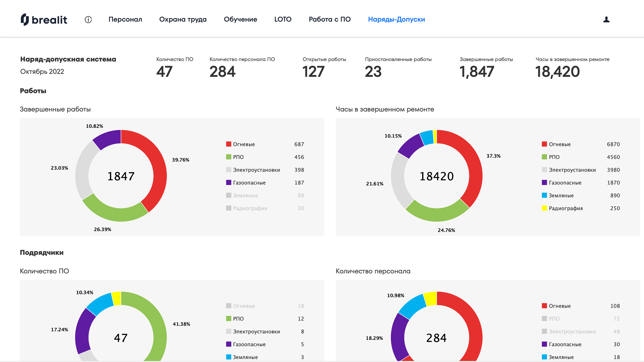Screen dimensions: 644x362
Task: Enable hidden Радиография series in Завершенные работы
Action: [x=249, y=208]
